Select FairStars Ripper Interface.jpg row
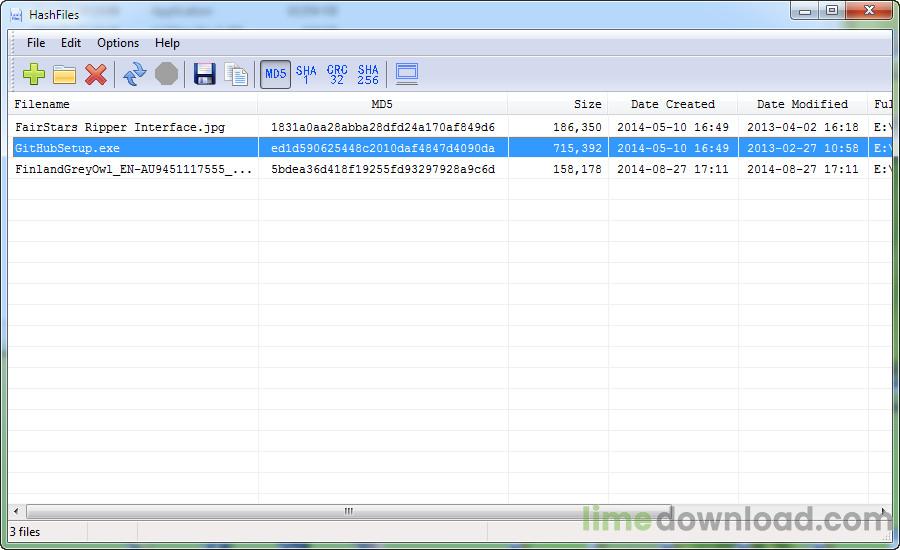The height and width of the screenshot is (550, 900). click(x=450, y=127)
